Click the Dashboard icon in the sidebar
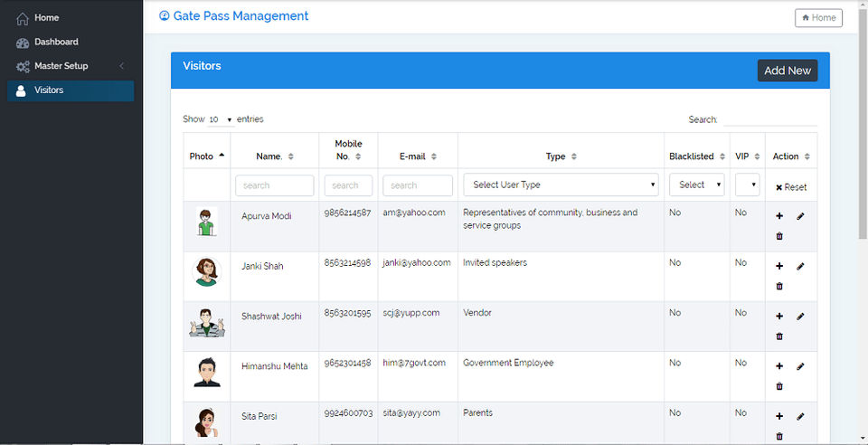Viewport: 868px width, 445px height. coord(23,43)
